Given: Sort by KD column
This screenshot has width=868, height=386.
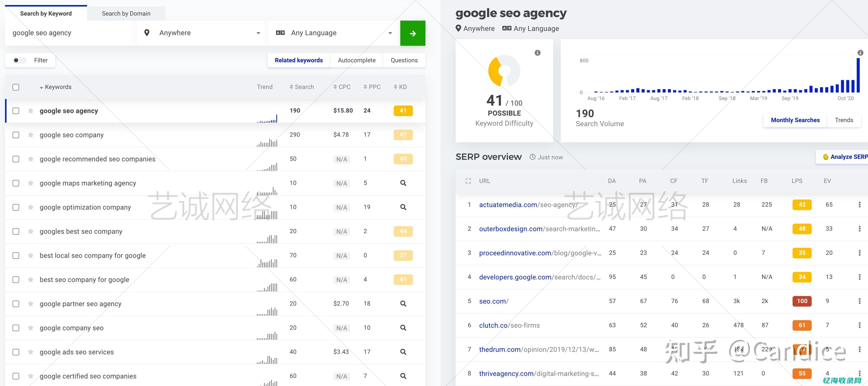Looking at the screenshot, I should (x=400, y=87).
